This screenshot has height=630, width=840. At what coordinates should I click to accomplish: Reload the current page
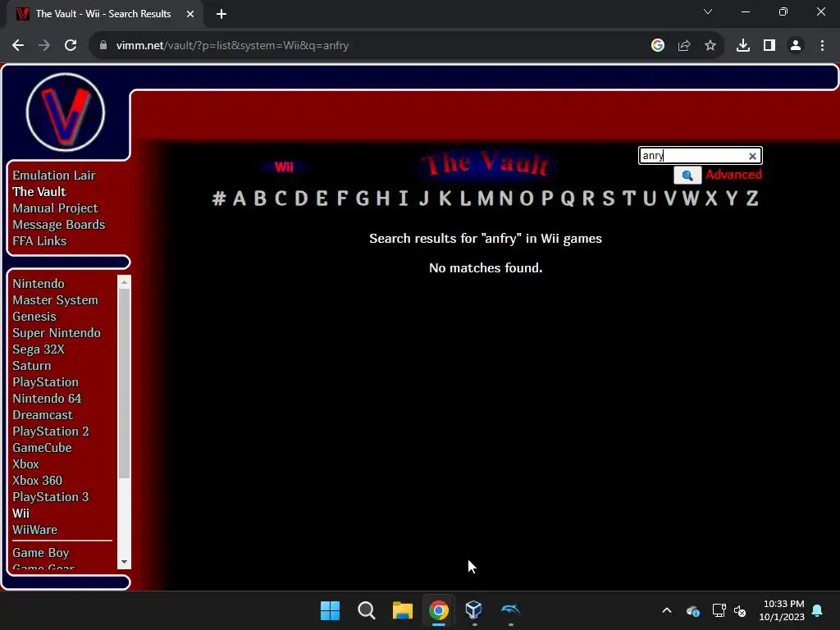(71, 46)
